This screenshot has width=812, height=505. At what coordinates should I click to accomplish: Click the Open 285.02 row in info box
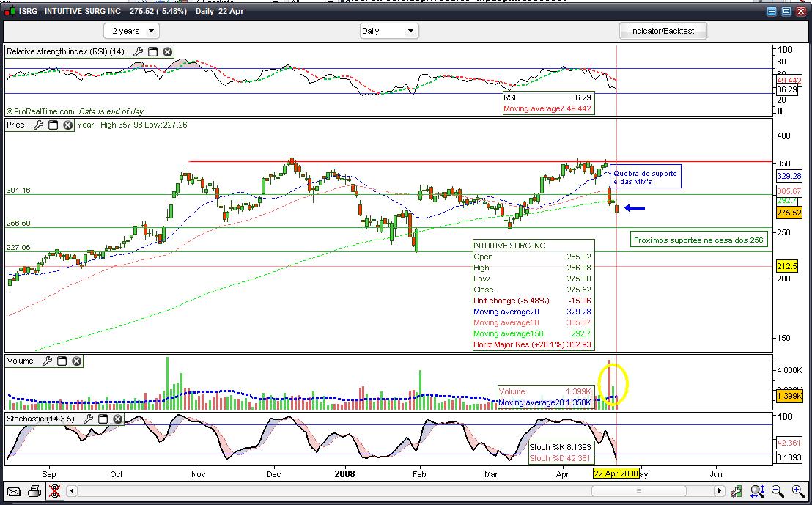tap(533, 257)
